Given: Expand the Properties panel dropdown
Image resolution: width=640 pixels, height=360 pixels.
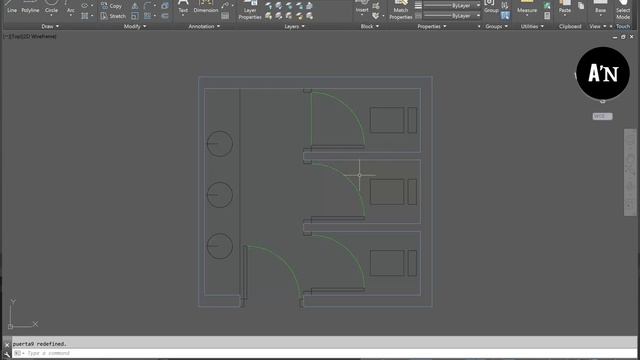Looking at the screenshot, I should tap(432, 27).
